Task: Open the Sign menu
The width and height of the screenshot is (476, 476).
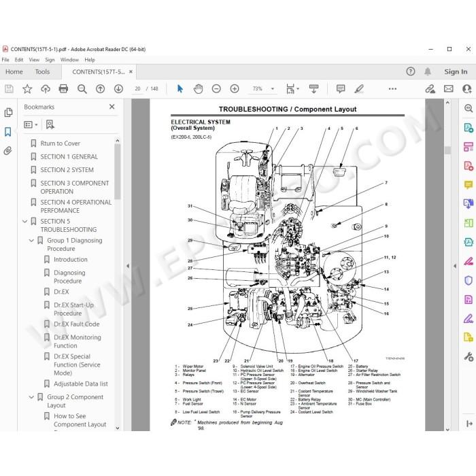Action: pos(50,60)
